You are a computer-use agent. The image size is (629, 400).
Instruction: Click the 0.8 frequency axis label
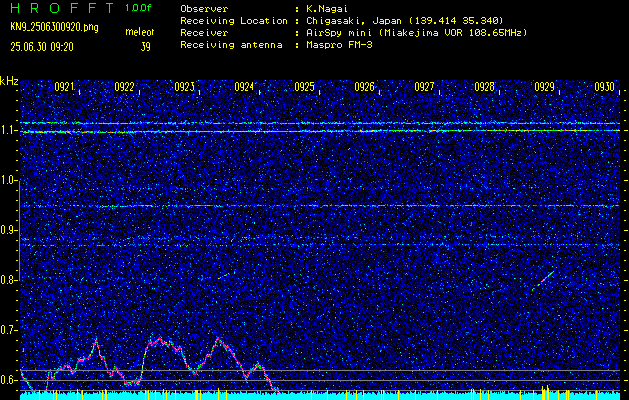tap(7, 280)
